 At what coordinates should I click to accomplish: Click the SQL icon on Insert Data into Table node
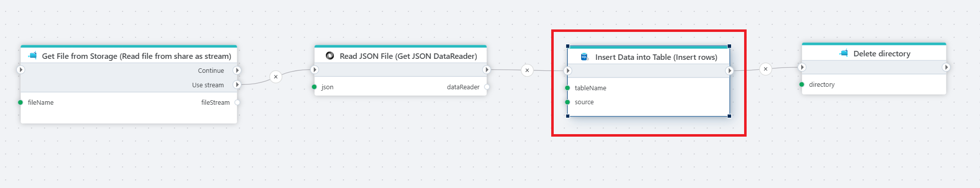pos(584,57)
